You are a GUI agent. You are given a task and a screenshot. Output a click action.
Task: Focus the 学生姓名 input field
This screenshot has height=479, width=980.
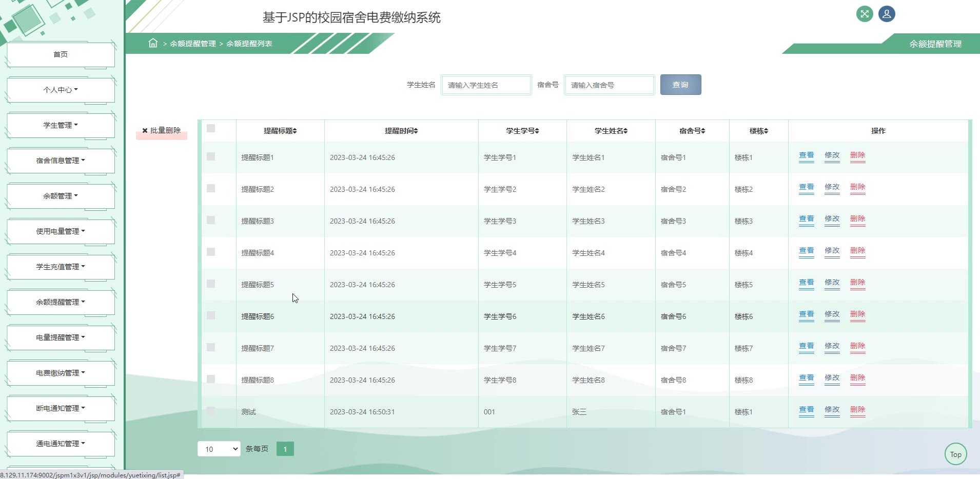coord(486,85)
